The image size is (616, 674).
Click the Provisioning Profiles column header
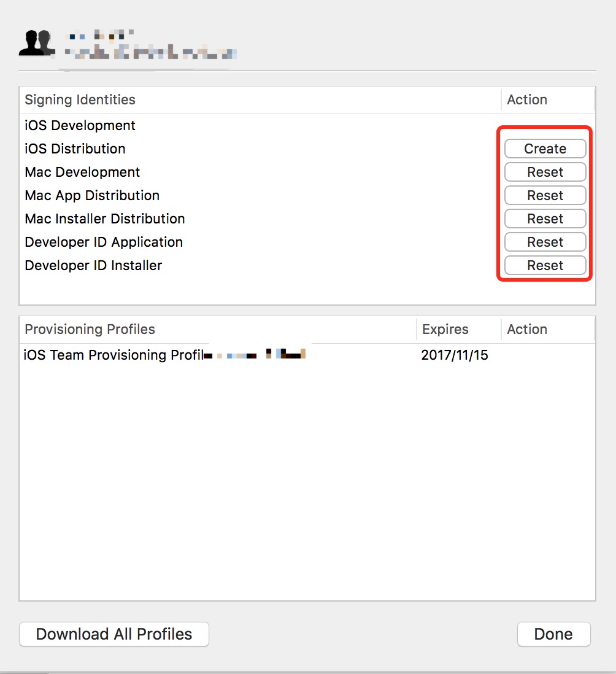coord(90,329)
